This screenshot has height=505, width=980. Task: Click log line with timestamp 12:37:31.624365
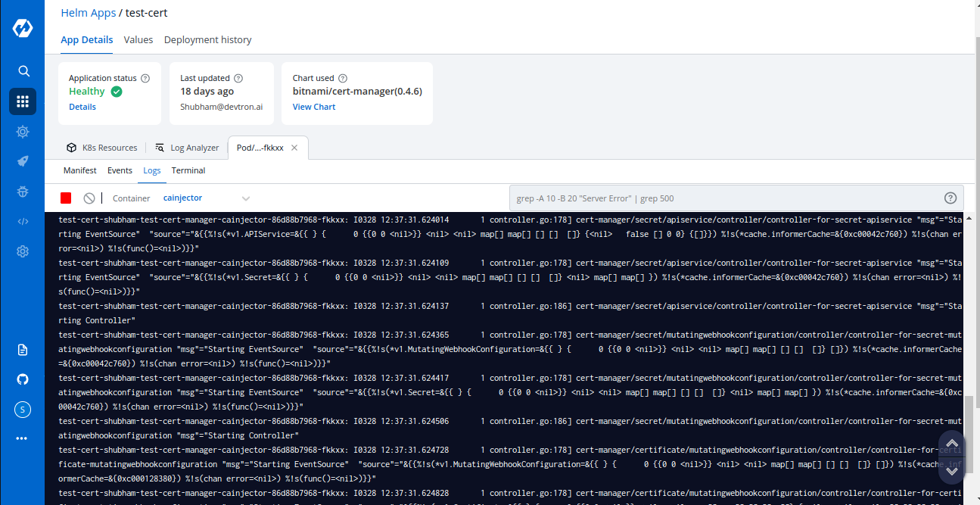510,349
